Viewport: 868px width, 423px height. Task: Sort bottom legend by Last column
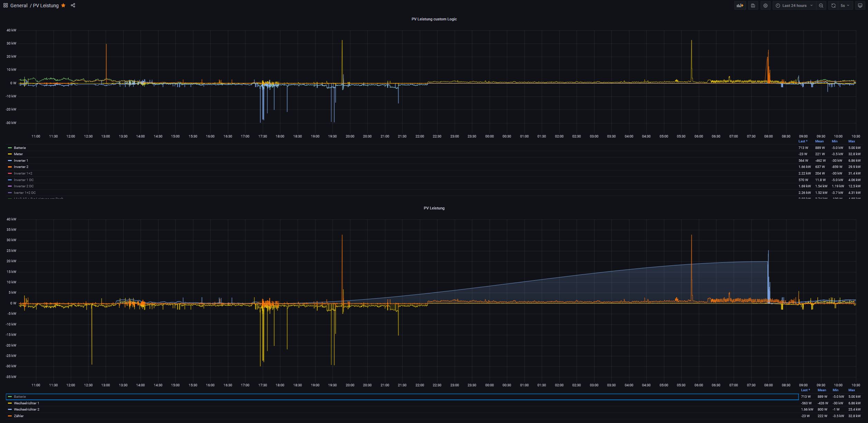point(805,390)
